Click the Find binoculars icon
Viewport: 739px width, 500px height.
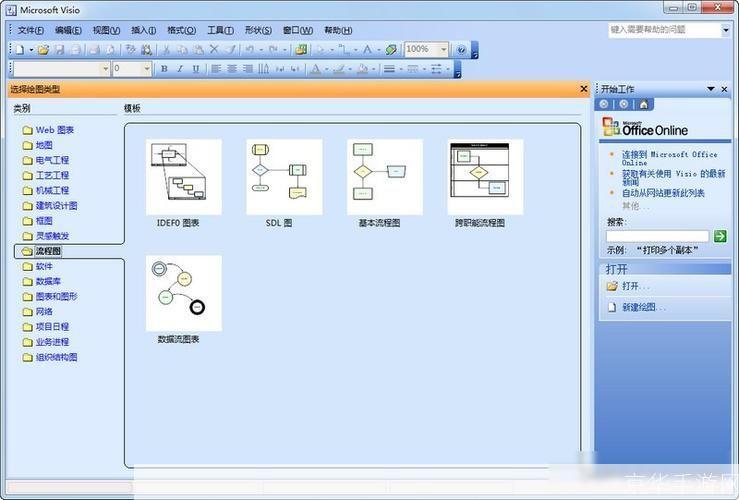[x=147, y=49]
